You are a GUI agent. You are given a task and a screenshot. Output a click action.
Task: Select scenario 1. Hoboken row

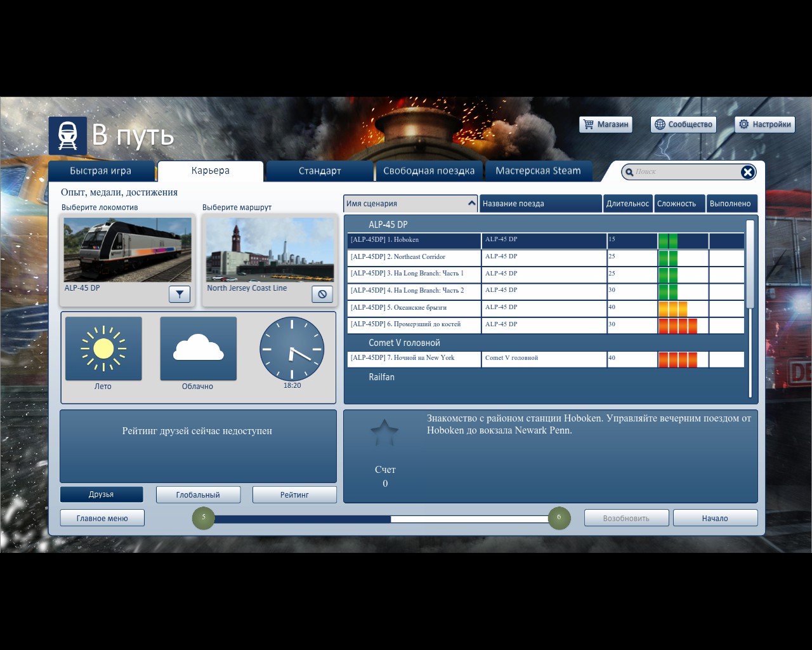point(546,241)
